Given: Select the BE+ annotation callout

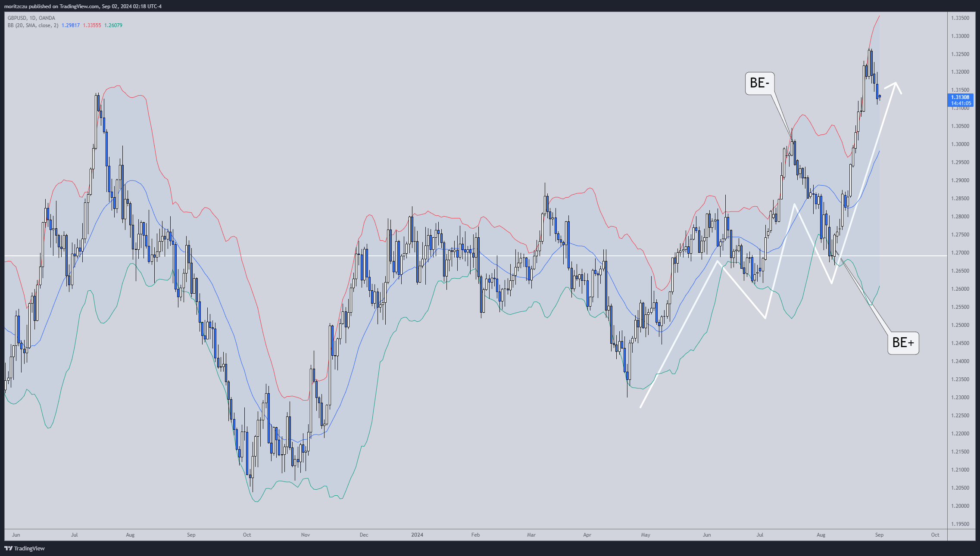Looking at the screenshot, I should [903, 343].
